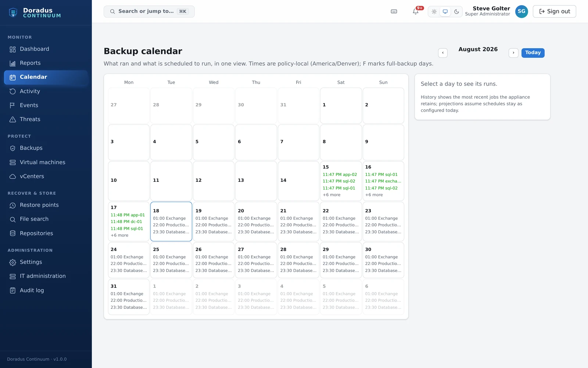
Task: Expand +6 more runs on August 15
Action: pyautogui.click(x=331, y=195)
